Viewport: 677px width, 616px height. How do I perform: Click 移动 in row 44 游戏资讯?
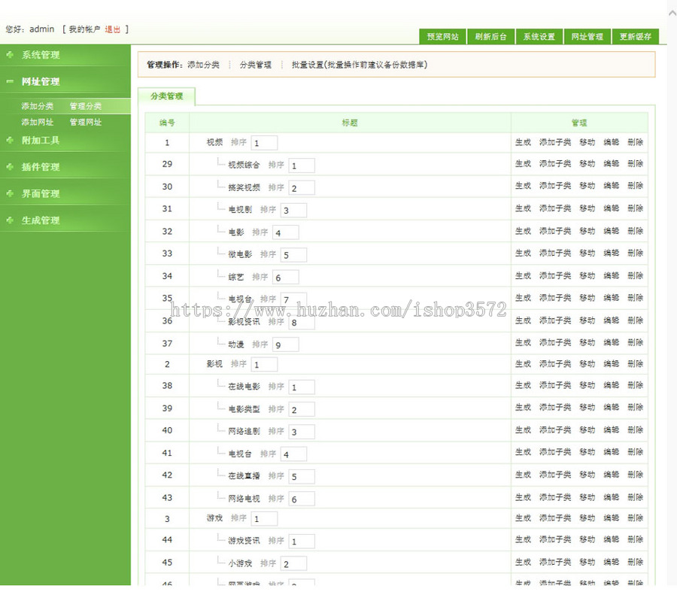(587, 539)
